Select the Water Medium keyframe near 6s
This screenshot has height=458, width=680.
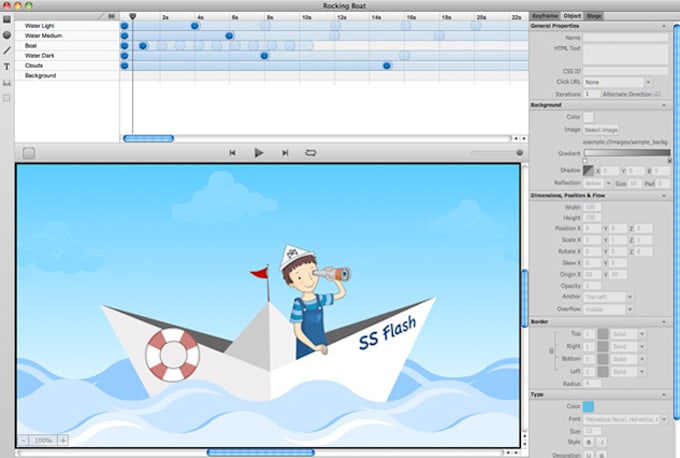tap(229, 36)
